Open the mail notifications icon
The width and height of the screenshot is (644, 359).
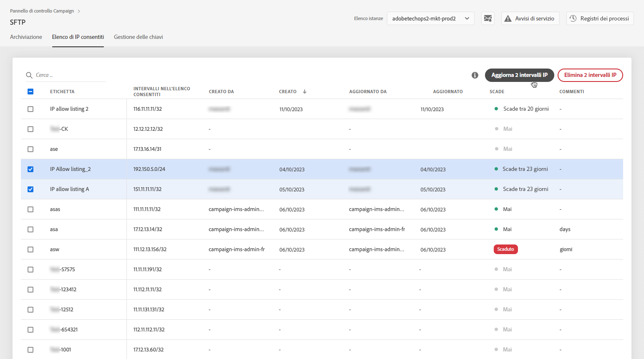point(488,18)
